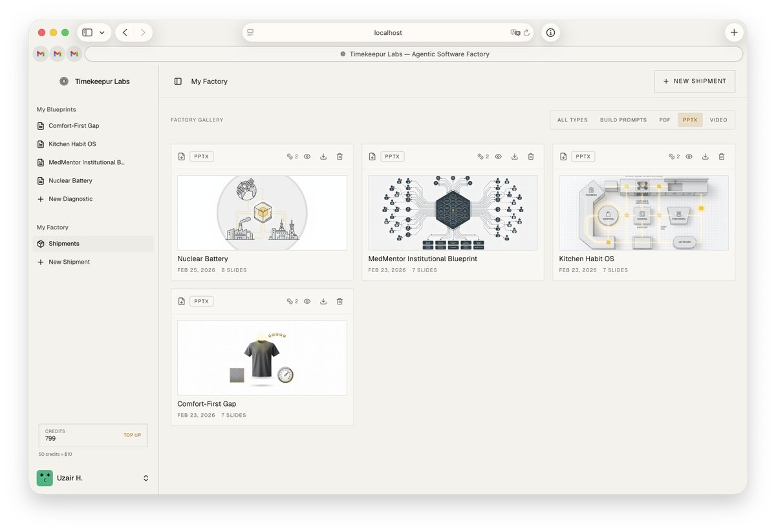The height and width of the screenshot is (532, 776).
Task: Preview the Kitchen Habit OS slides via eye icon
Action: (689, 156)
